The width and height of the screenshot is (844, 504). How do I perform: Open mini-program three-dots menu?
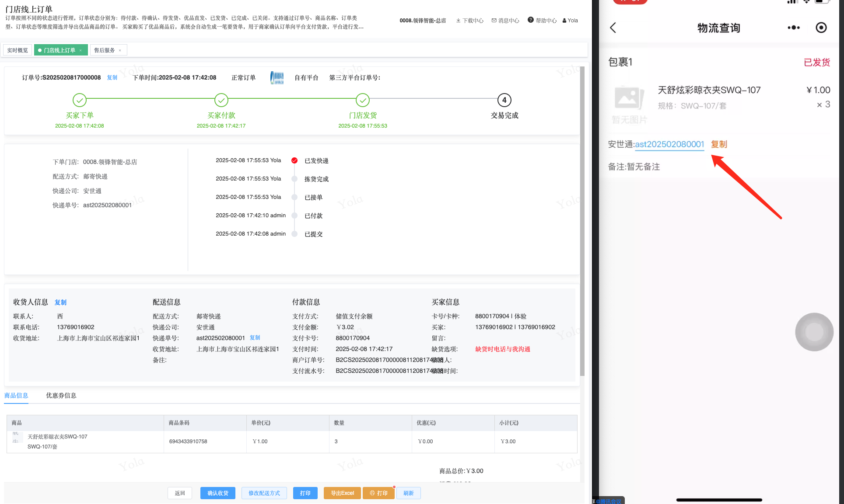(x=793, y=28)
